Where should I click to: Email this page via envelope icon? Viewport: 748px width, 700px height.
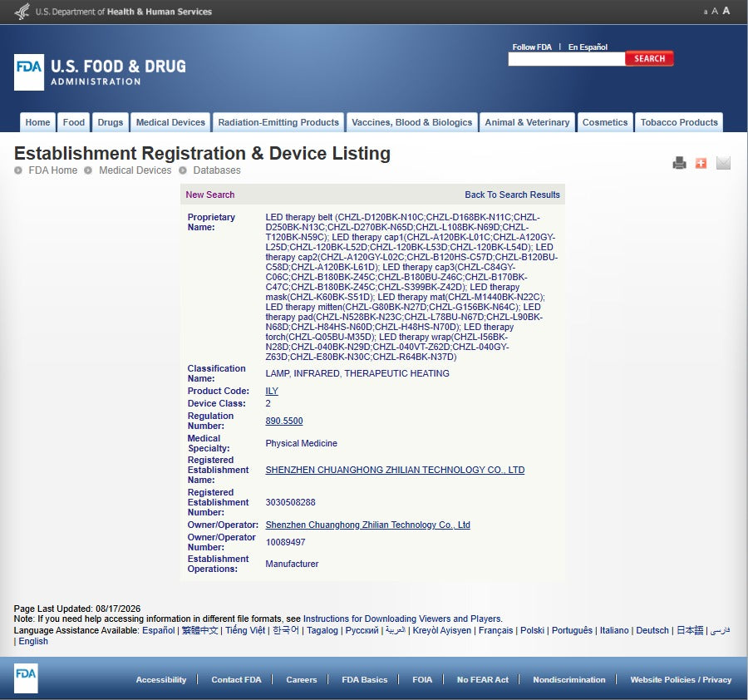click(x=723, y=163)
